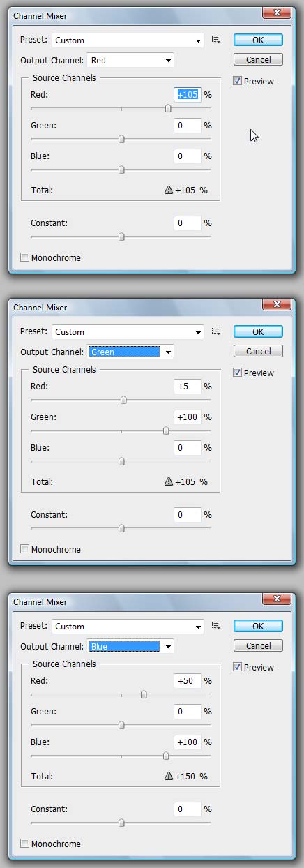Viewport: 304px width, 868px height.
Task: Click Constant value field in Red channel dialog
Action: 187,223
